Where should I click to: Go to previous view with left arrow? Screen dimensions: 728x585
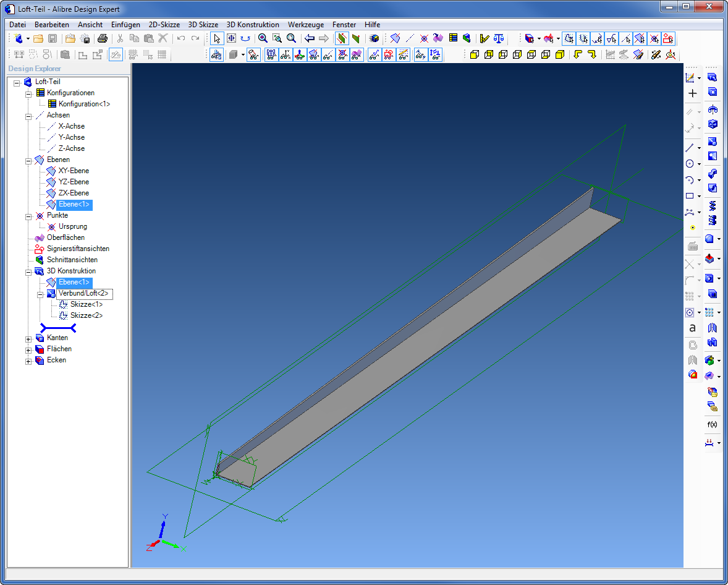310,38
